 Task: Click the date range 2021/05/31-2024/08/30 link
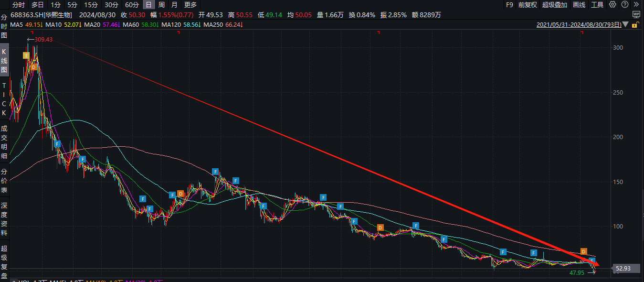coord(578,24)
